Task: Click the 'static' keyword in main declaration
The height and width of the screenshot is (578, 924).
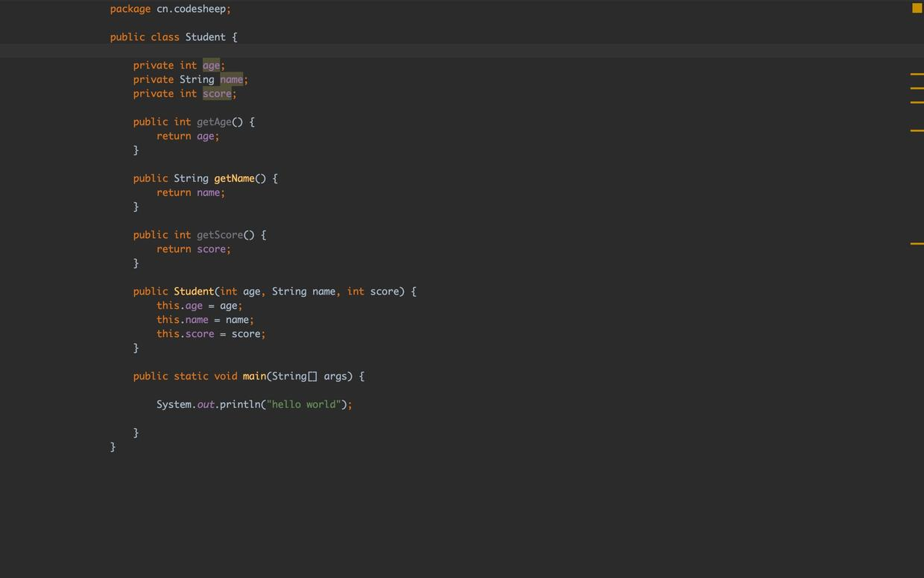Action: click(x=191, y=377)
